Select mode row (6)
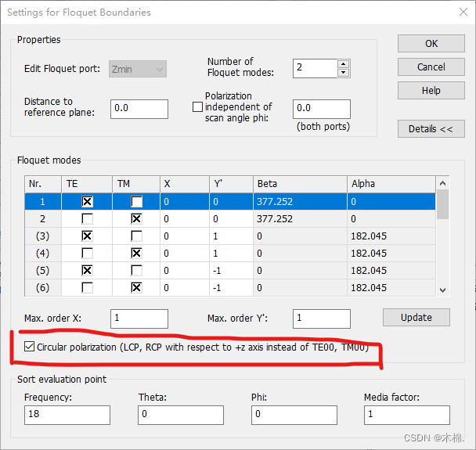Image resolution: width=476 pixels, height=450 pixels. 230,288
